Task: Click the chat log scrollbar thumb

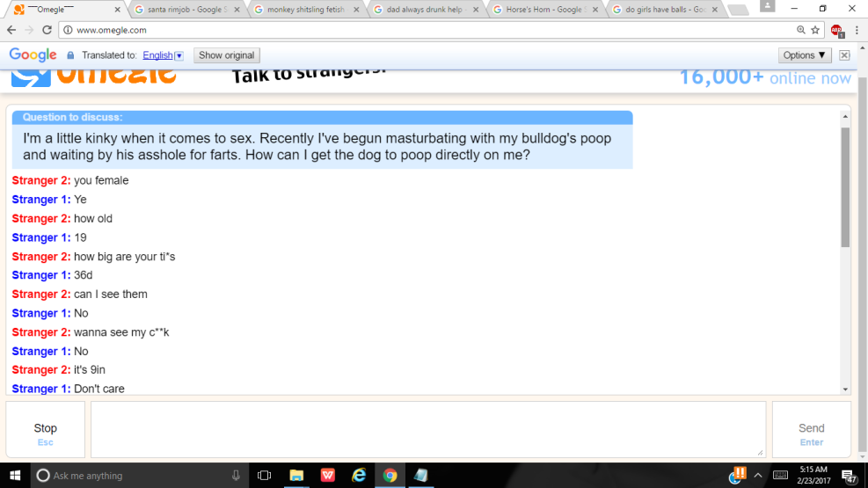Action: pyautogui.click(x=845, y=186)
